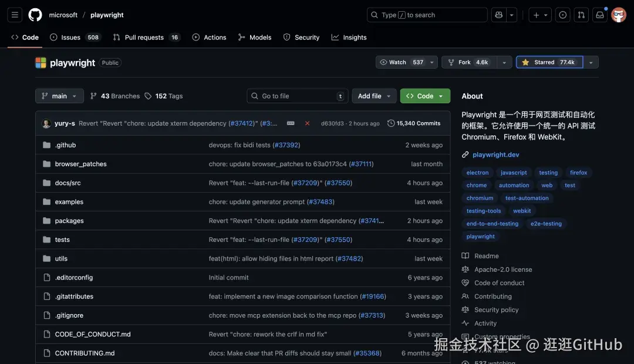Viewport: 634px width, 364px height.
Task: View 15,340 Commits history
Action: coord(414,123)
